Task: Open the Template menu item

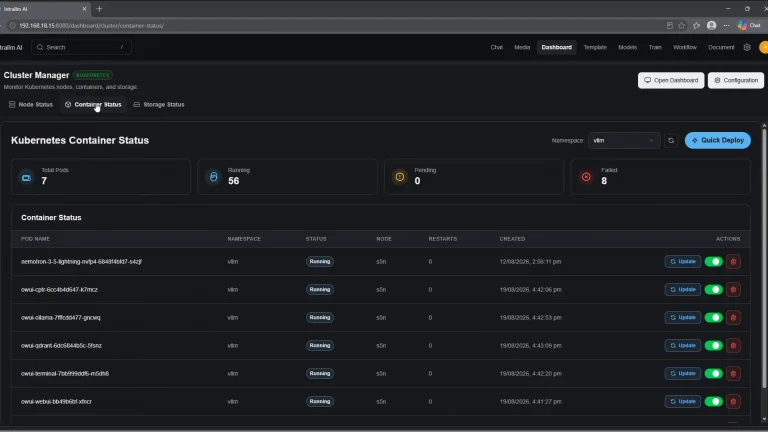Action: [x=595, y=48]
